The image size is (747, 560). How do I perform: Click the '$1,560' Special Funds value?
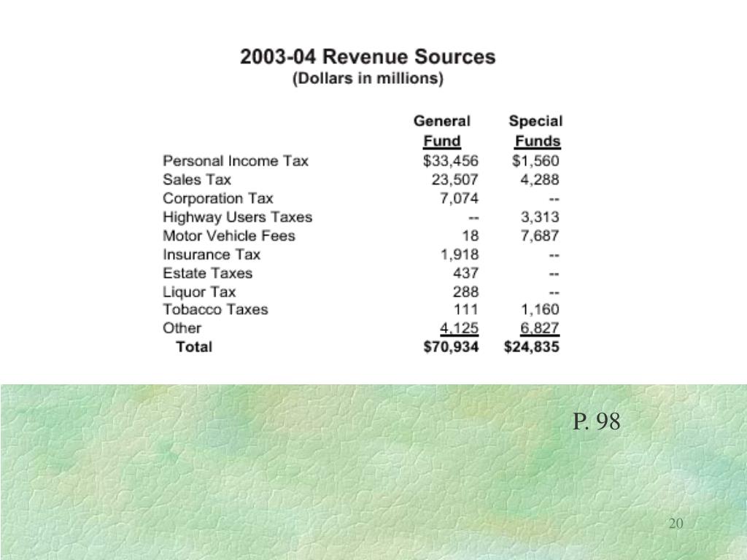point(535,161)
